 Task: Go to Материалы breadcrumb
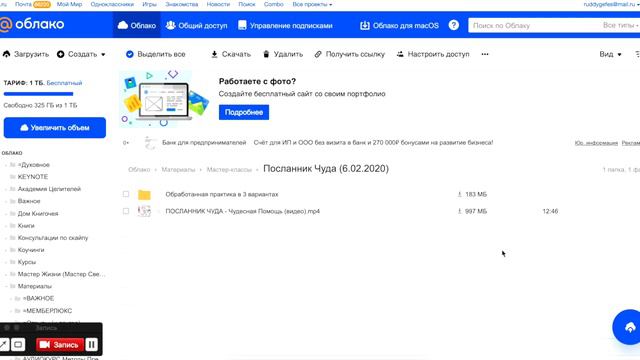click(x=178, y=169)
